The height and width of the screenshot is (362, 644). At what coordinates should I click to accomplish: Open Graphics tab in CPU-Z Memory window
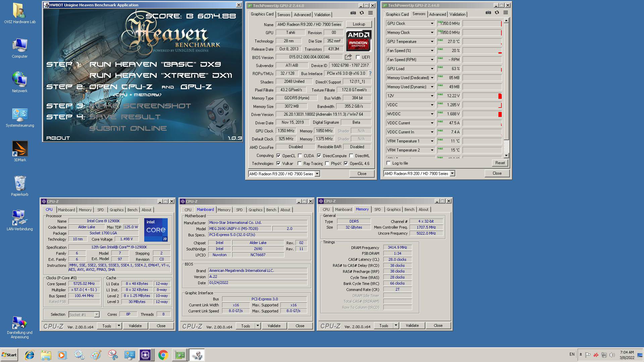[x=393, y=209]
